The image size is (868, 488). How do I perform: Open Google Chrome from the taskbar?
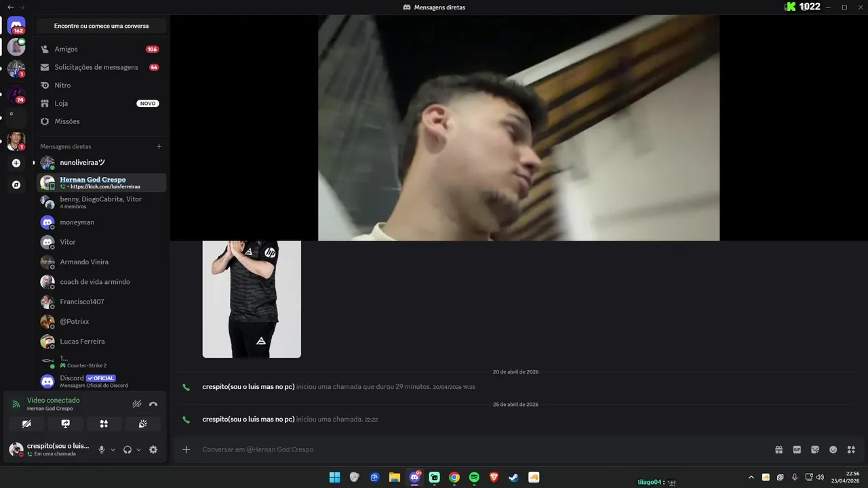[x=454, y=477]
